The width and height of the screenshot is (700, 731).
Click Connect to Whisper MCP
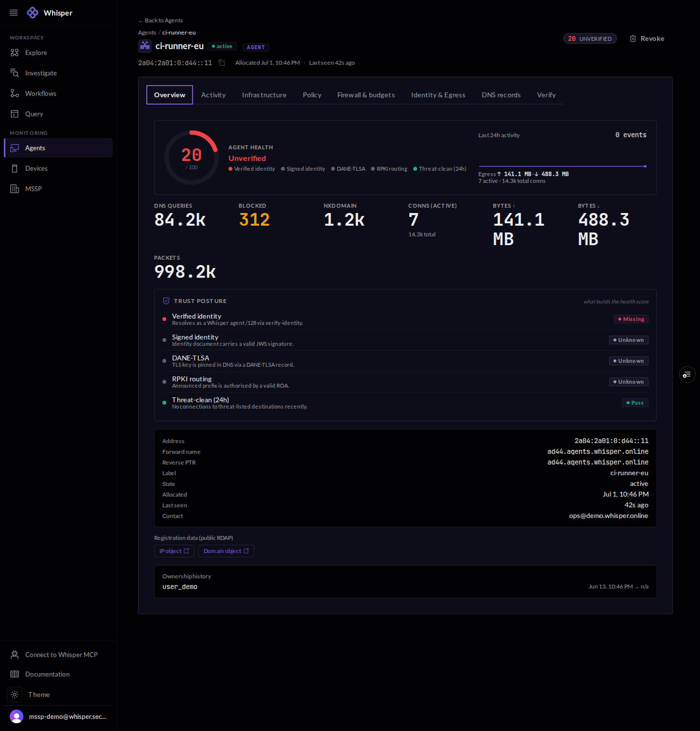tap(58, 655)
